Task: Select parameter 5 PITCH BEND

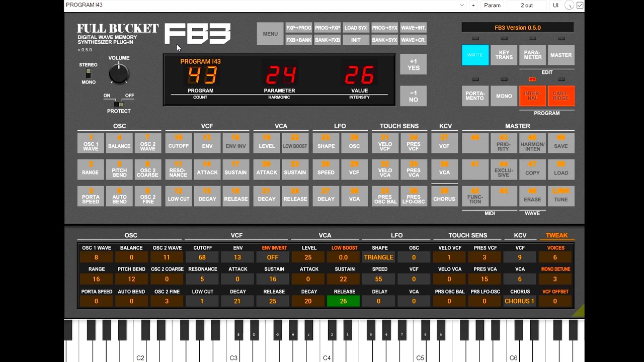Action: coord(119,169)
